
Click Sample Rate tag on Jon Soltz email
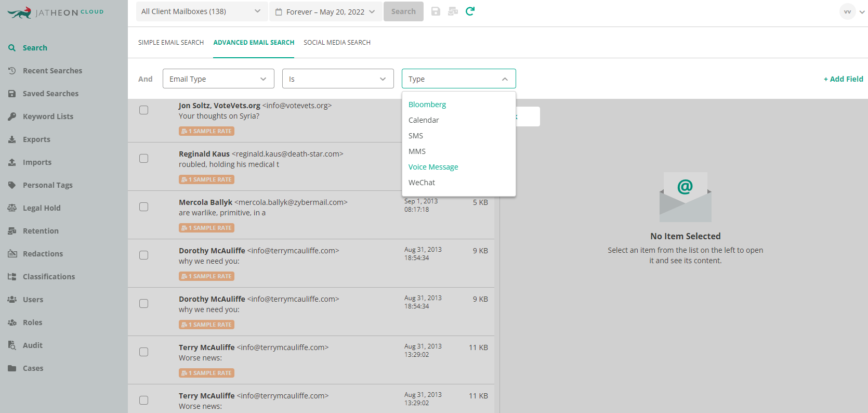[x=206, y=131]
